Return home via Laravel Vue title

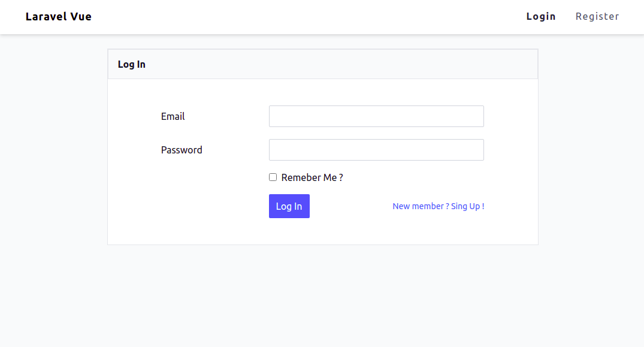pyautogui.click(x=58, y=16)
